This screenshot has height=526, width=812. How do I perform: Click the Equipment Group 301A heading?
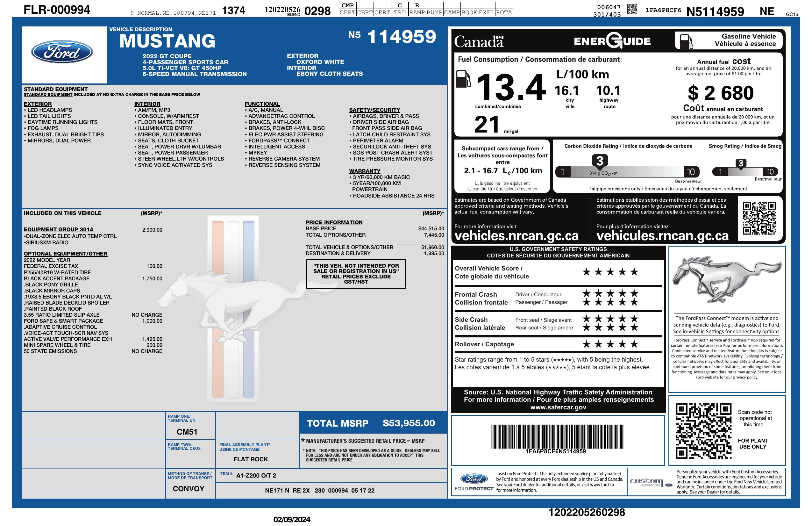(x=59, y=230)
